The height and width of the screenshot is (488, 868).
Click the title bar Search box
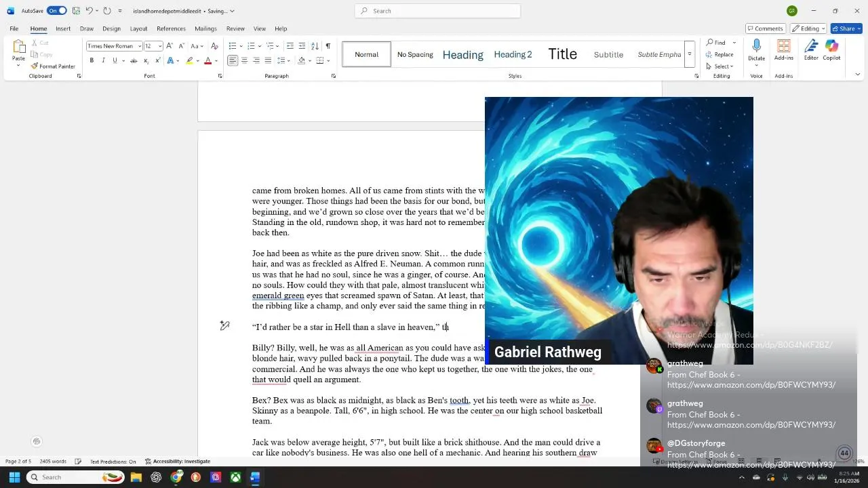(x=437, y=11)
